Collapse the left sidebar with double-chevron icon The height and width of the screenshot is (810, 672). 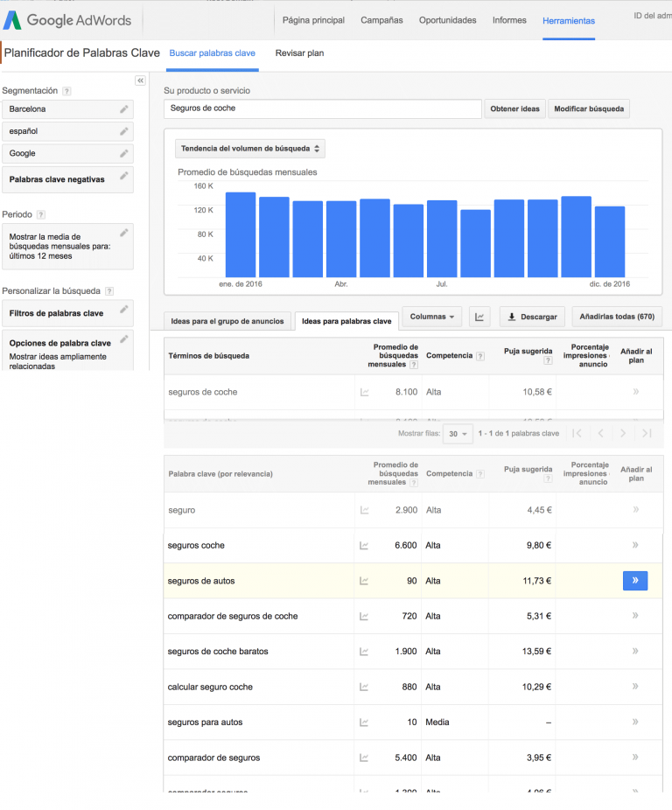141,80
